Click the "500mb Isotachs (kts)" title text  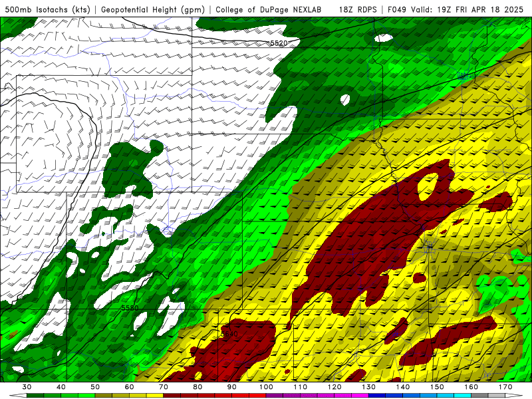[x=47, y=9]
